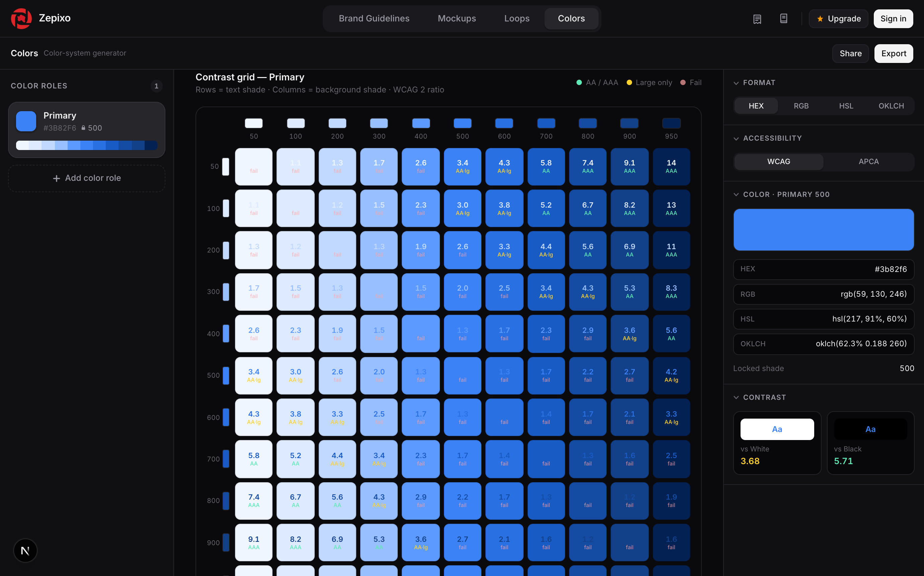Viewport: 924px width, 576px height.
Task: Click the row 50 text shade swatch
Action: pos(226,166)
